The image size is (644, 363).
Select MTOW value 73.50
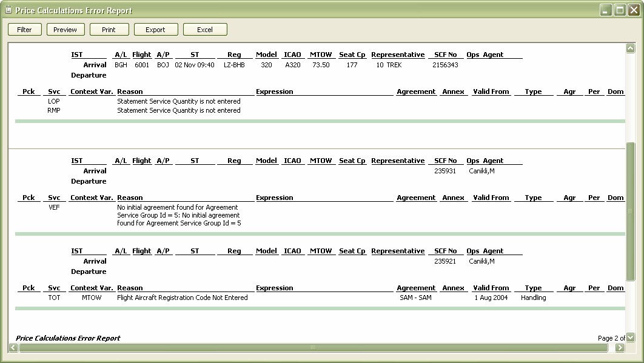tap(321, 65)
